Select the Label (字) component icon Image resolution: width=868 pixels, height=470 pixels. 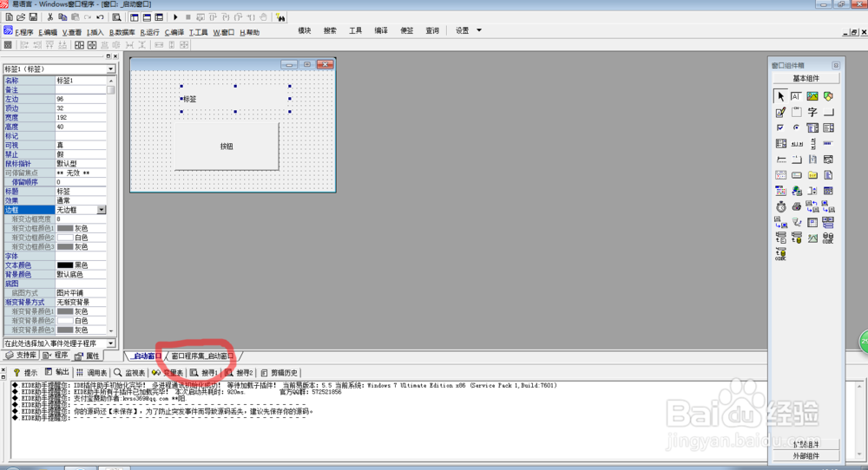pyautogui.click(x=812, y=112)
